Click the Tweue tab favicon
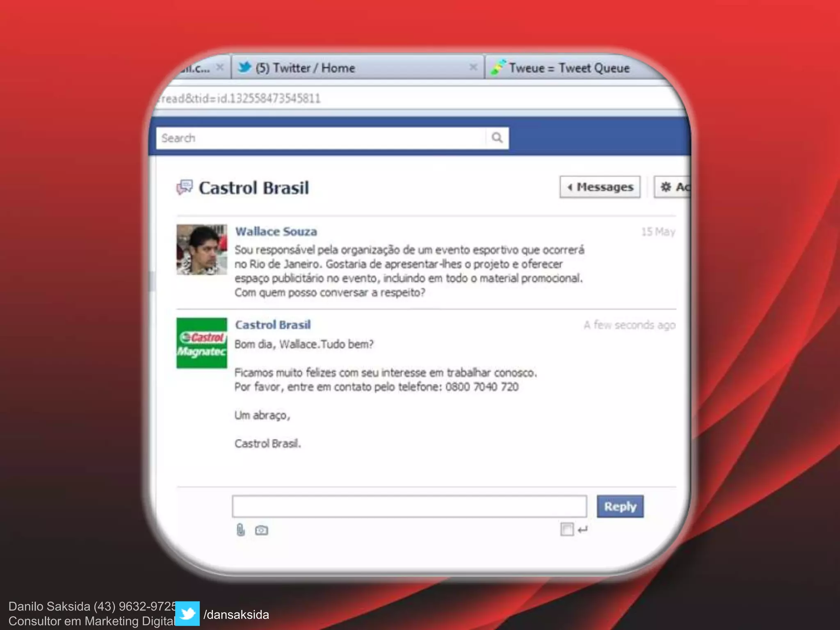840x630 pixels. 498,67
